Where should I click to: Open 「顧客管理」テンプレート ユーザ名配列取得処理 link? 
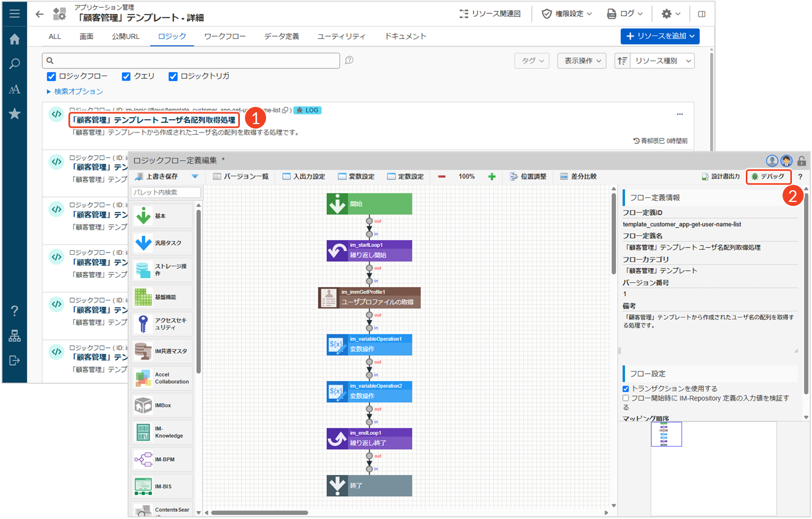click(x=154, y=120)
